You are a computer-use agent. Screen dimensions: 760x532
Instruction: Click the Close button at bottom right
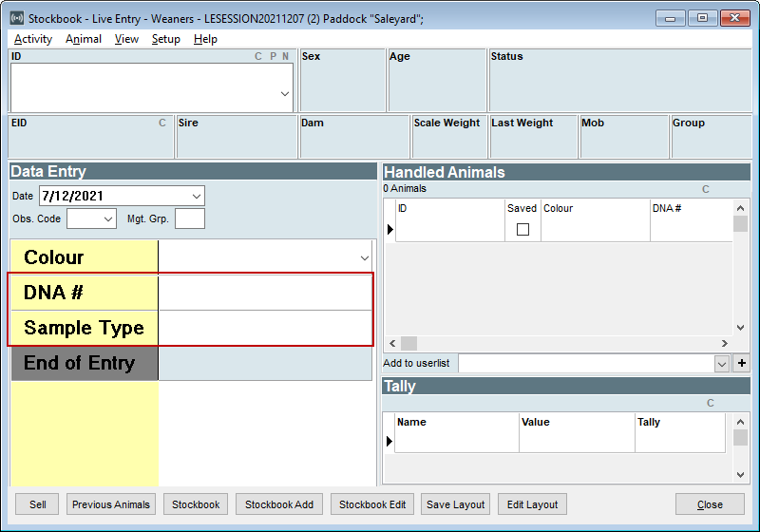pos(710,504)
